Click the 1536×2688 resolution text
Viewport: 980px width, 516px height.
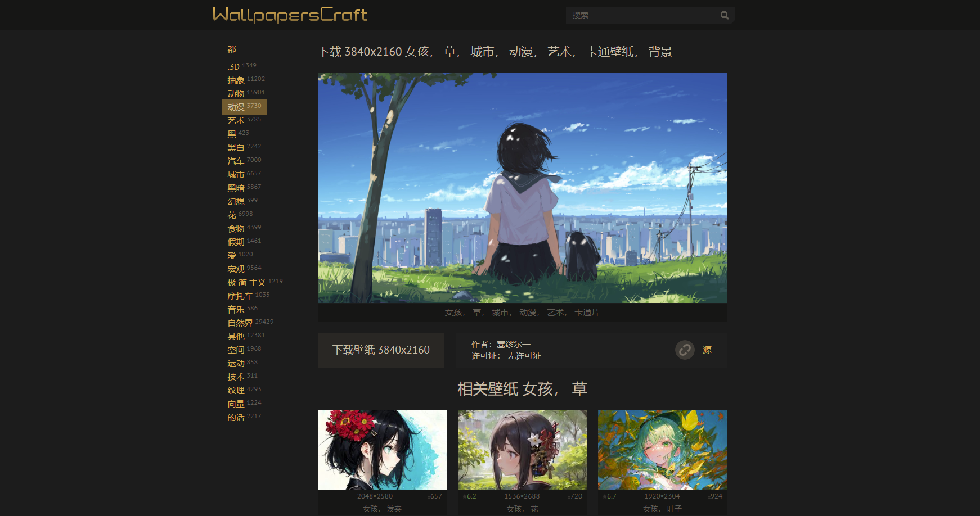pos(522,496)
